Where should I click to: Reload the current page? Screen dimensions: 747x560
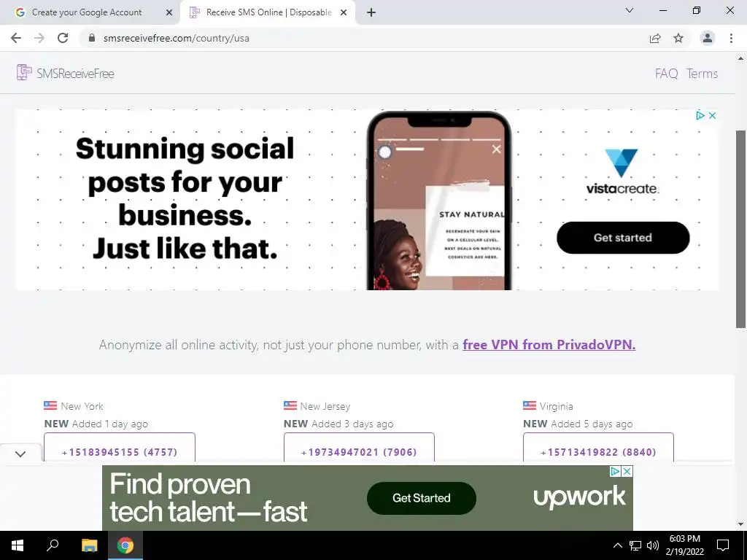click(x=63, y=38)
